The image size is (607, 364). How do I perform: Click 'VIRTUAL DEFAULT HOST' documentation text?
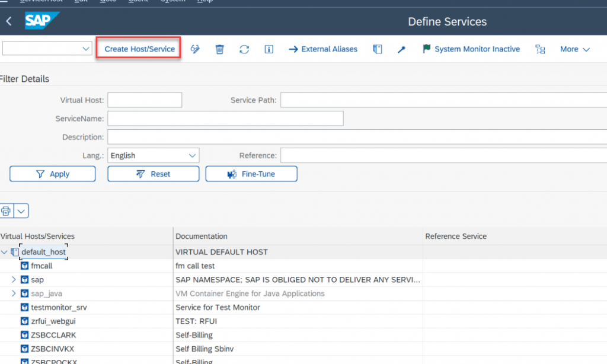coord(222,252)
